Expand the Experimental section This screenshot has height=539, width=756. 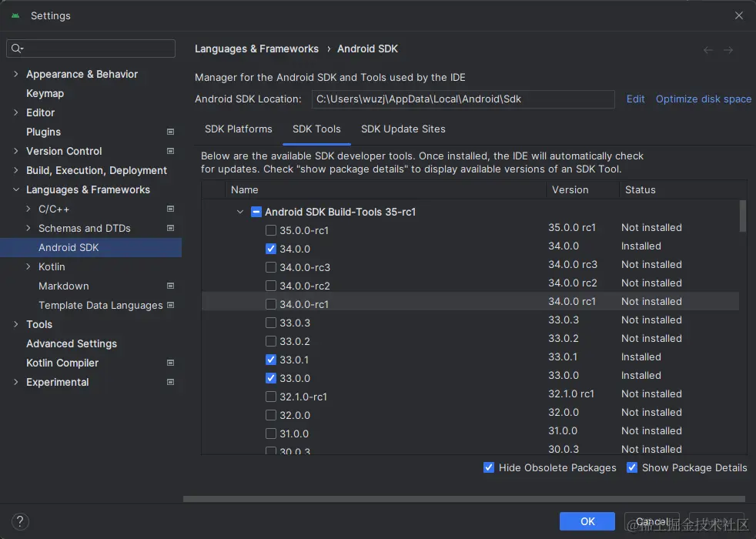point(16,382)
